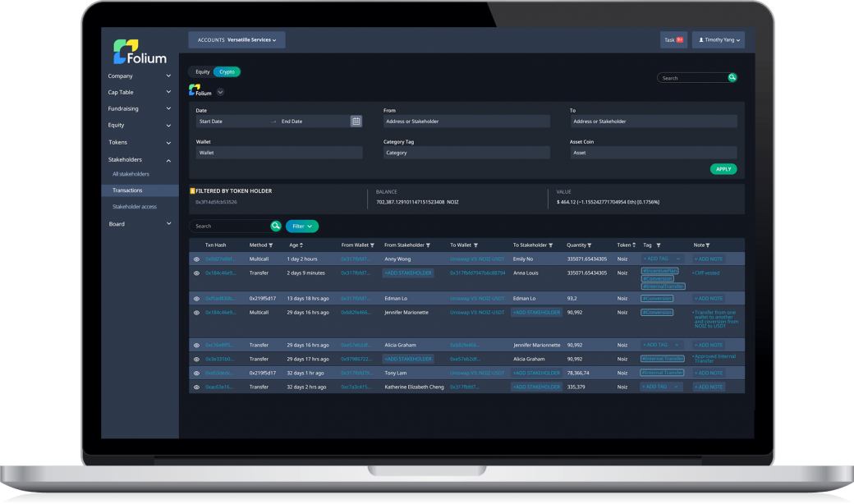Open the Task button in the header
The width and height of the screenshot is (854, 504).
pyautogui.click(x=673, y=39)
